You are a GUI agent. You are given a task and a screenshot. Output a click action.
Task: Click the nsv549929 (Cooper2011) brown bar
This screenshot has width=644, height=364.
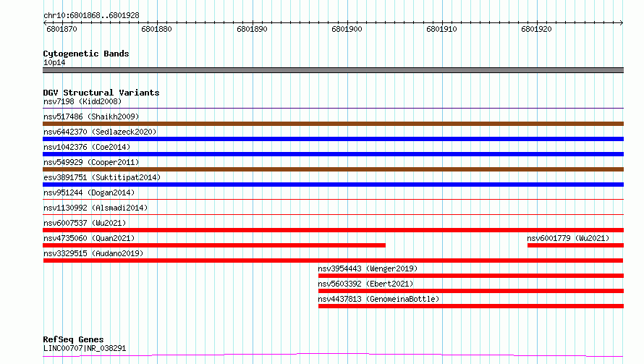[x=333, y=169]
